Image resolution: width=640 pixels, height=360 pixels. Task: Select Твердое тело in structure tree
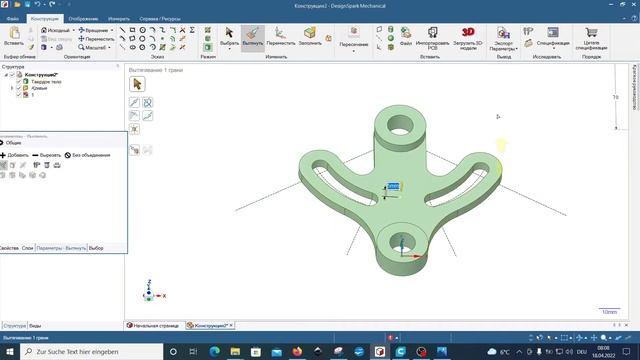click(x=46, y=82)
